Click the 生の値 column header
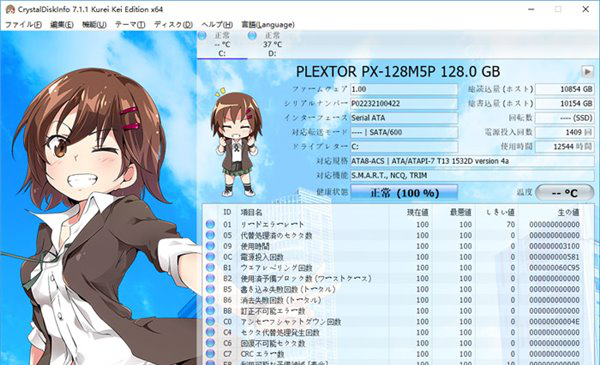The width and height of the screenshot is (600, 379). pyautogui.click(x=569, y=212)
